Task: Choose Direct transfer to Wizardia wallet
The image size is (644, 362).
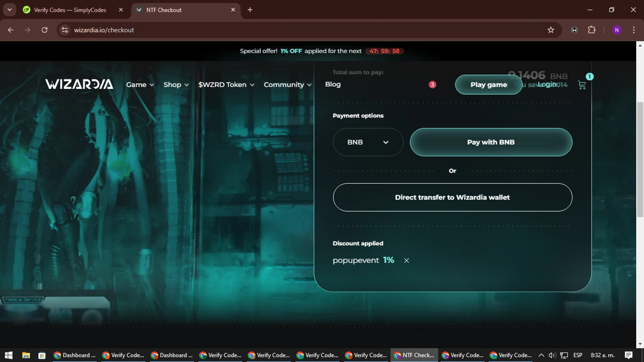Action: tap(453, 197)
